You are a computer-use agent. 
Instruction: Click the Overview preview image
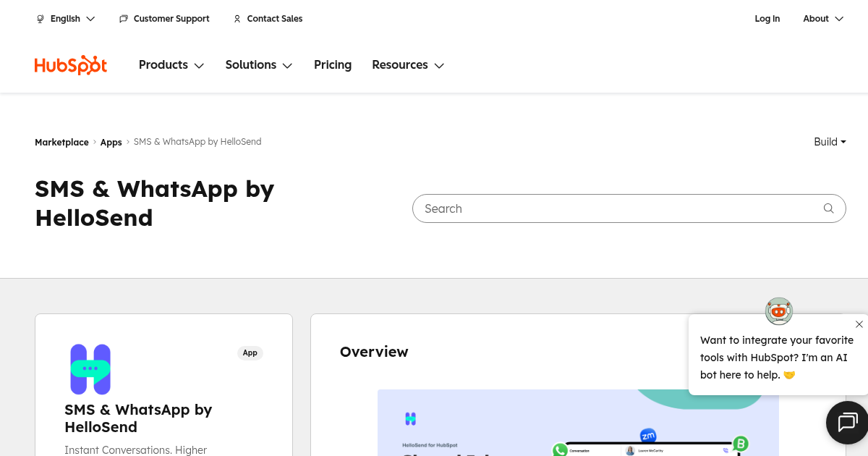pos(578,423)
